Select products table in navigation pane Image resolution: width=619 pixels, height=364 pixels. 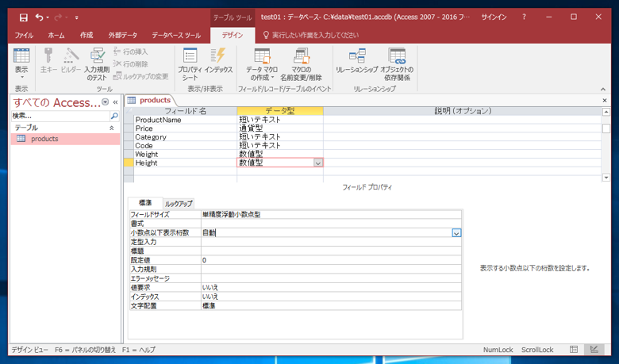[66, 139]
